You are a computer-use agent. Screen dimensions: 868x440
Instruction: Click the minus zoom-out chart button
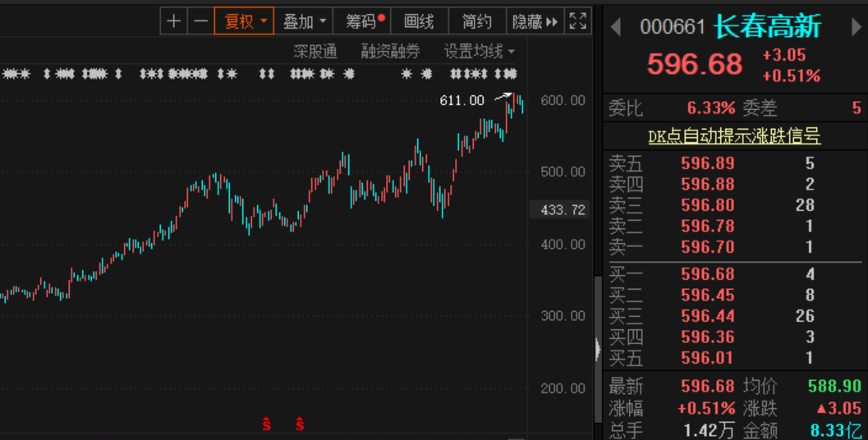[200, 21]
